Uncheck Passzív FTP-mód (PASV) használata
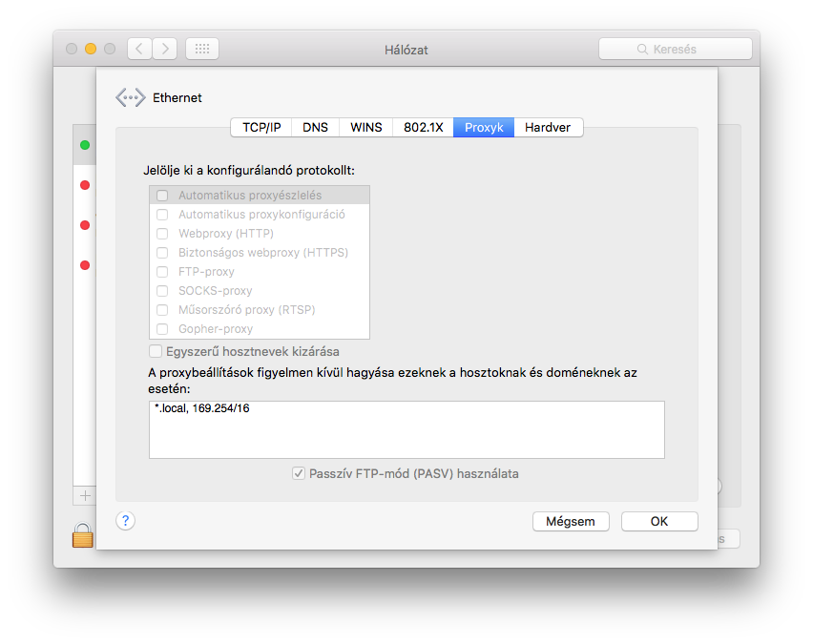The height and width of the screenshot is (644, 813). pyautogui.click(x=298, y=473)
